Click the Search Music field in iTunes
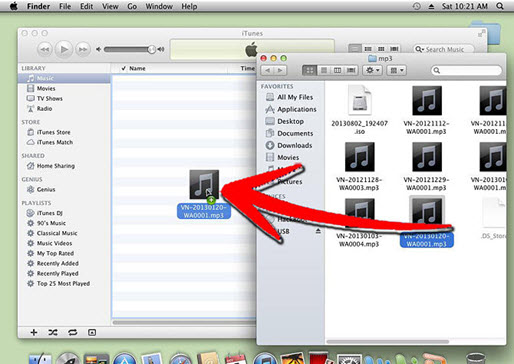Image resolution: width=514 pixels, height=364 pixels. (x=444, y=49)
